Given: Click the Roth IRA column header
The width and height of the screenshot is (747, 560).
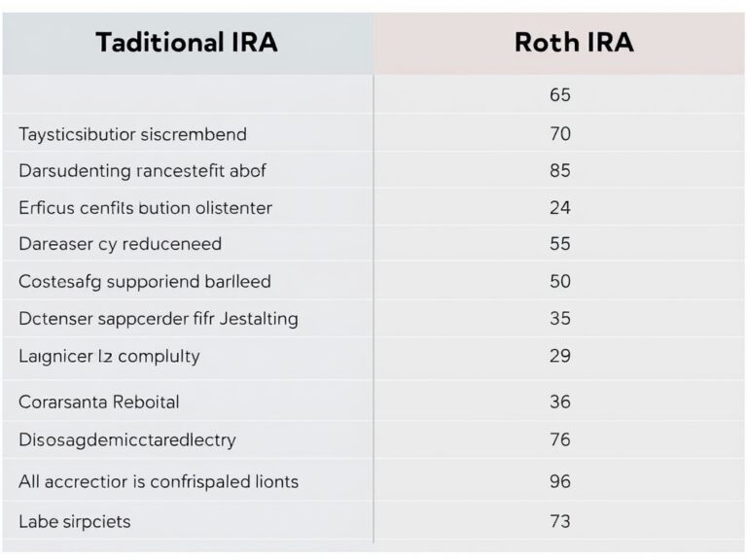Looking at the screenshot, I should click(559, 43).
